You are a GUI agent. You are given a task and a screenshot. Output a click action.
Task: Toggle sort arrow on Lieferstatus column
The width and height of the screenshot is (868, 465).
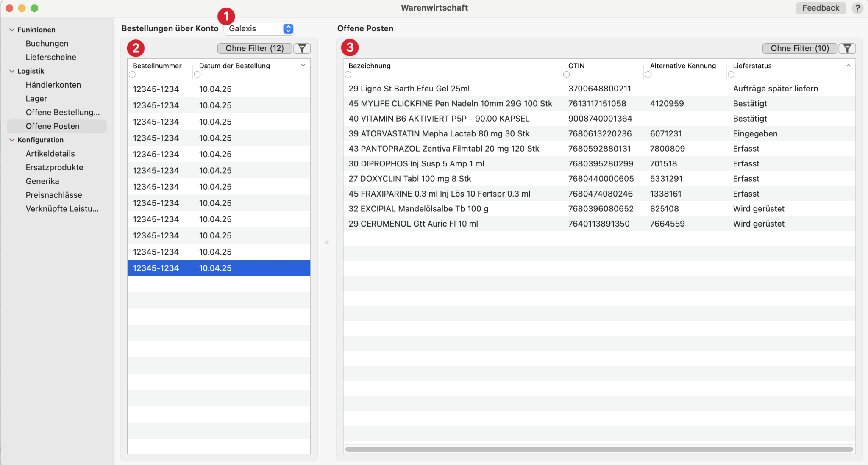pyautogui.click(x=849, y=65)
